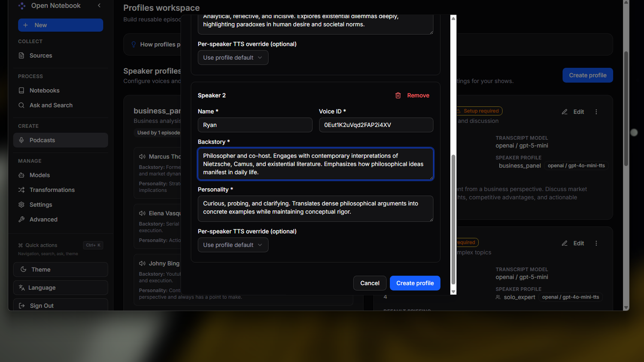
Task: Open Notebooks in the sidebar
Action: tap(61, 90)
